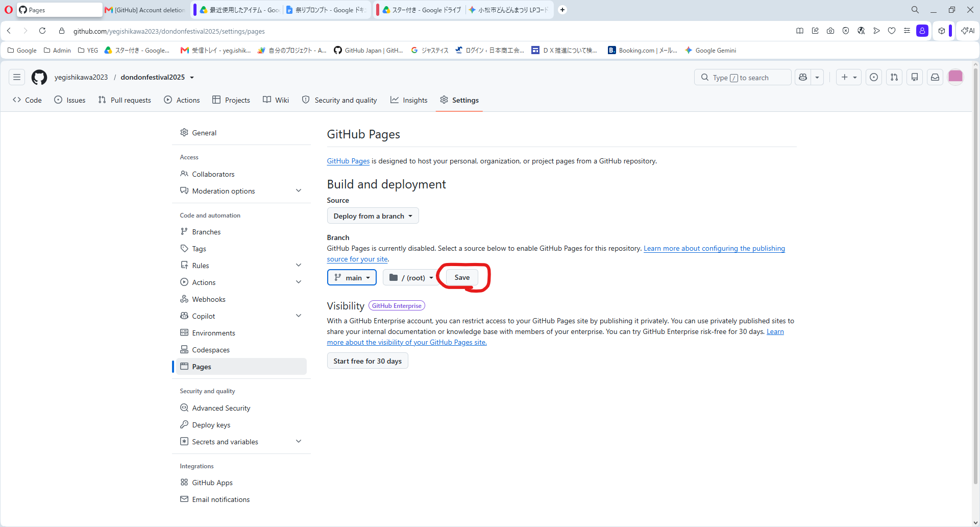Screen dimensions: 980x527
Task: Open the purple profile icon in address bar
Action: pyautogui.click(x=922, y=31)
